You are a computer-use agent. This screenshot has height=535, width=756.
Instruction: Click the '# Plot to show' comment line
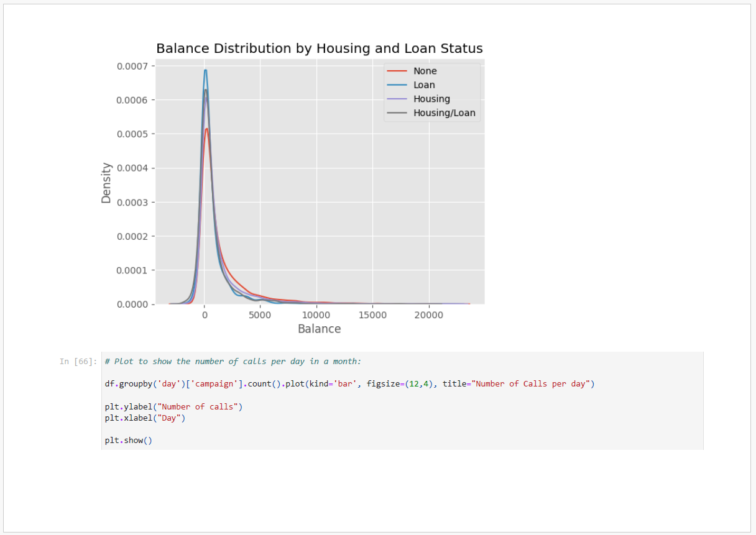point(233,362)
